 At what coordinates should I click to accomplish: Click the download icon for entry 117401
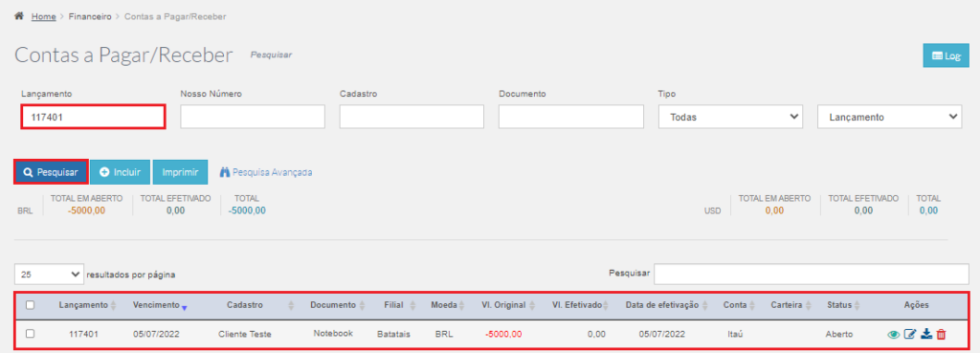[926, 334]
